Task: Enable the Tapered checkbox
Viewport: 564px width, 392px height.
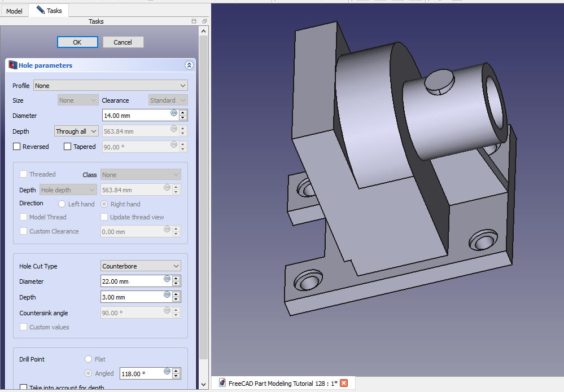Action: point(68,147)
